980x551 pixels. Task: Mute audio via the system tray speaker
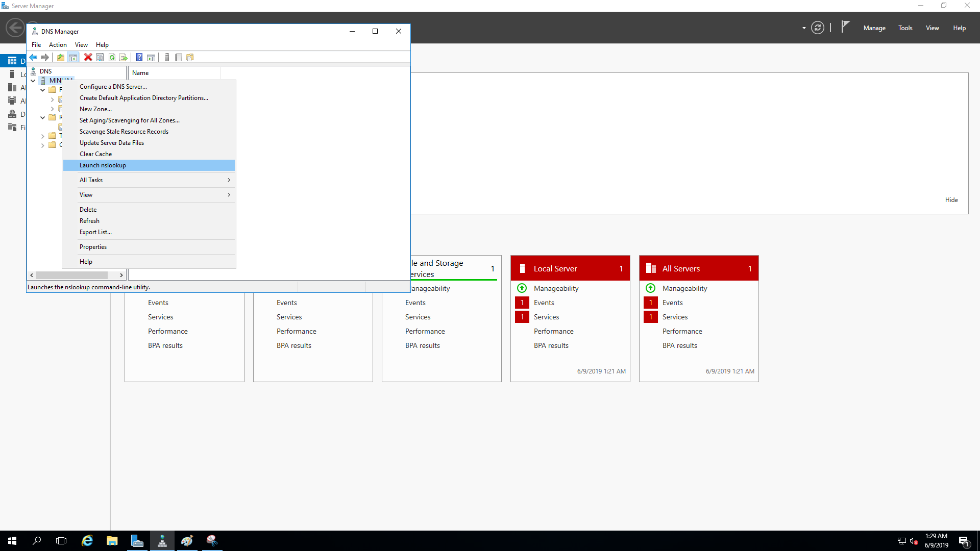point(913,542)
